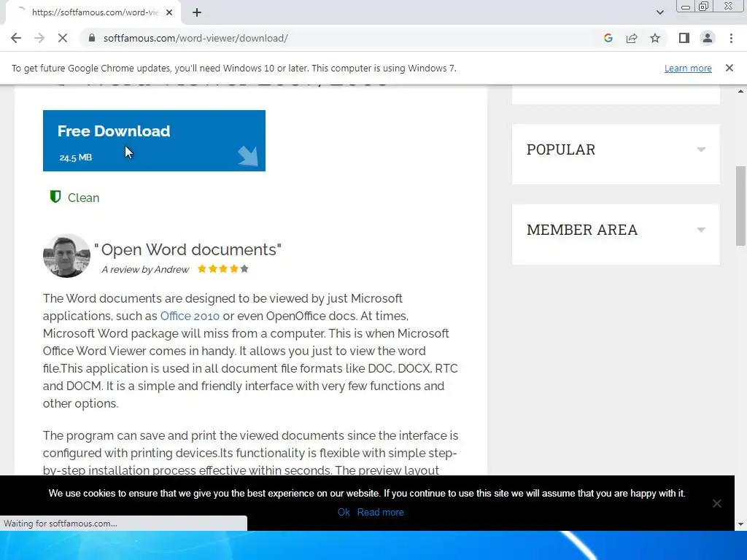The width and height of the screenshot is (747, 560).
Task: Share this page icon
Action: (632, 38)
